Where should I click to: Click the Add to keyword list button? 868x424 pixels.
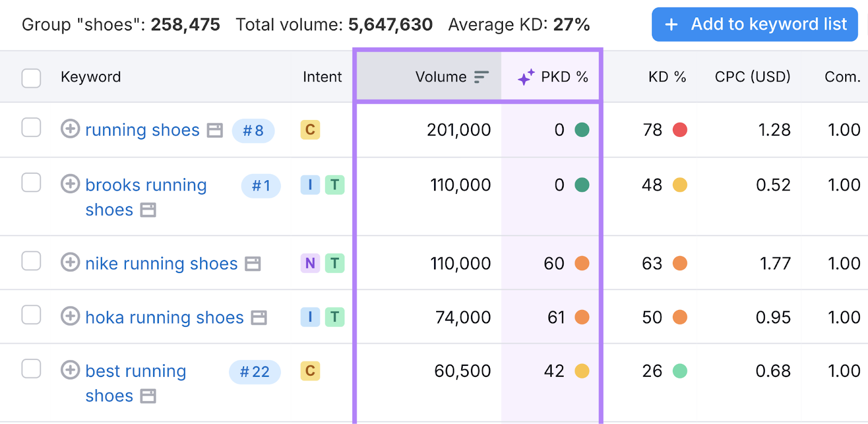755,24
